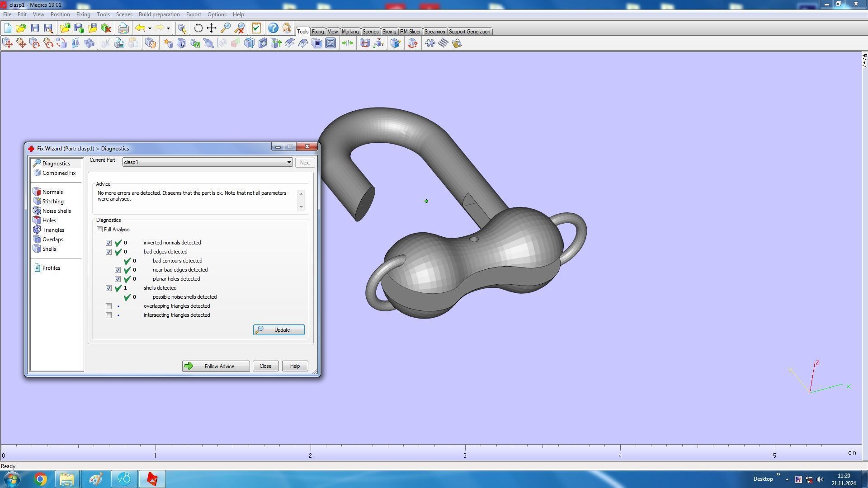
Task: Click the Update diagnostics button
Action: (278, 330)
